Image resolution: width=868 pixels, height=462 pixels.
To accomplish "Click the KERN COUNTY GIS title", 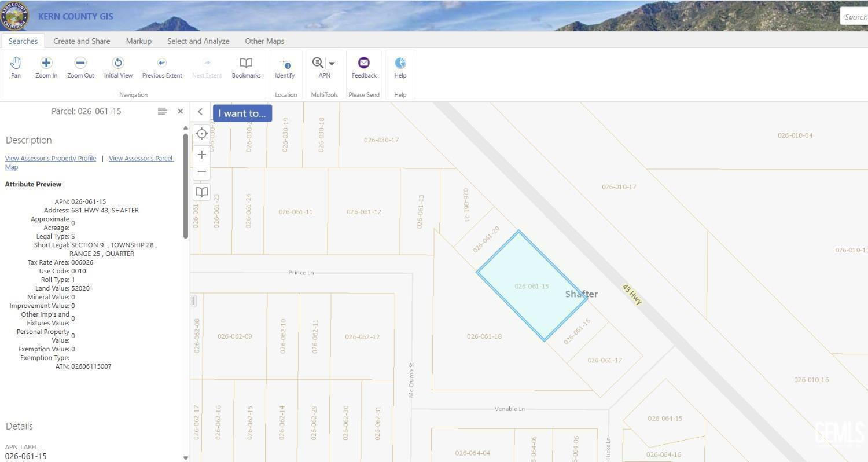I will point(76,16).
